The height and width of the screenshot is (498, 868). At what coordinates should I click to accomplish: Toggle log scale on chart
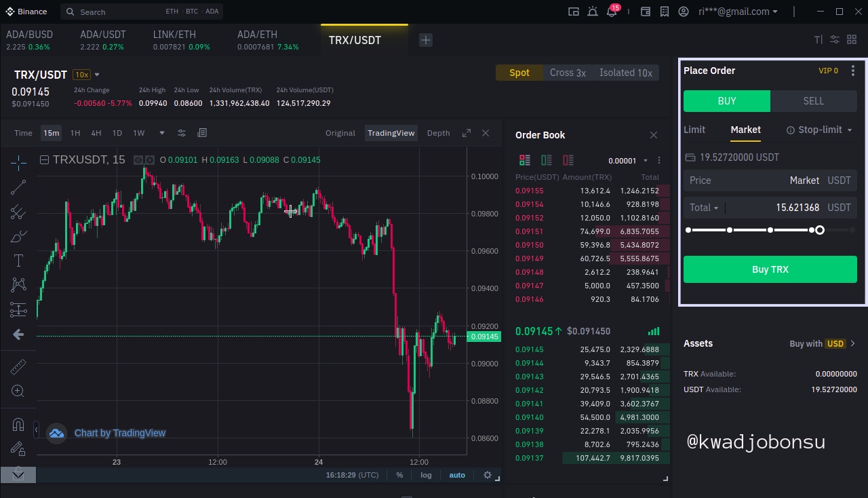point(426,475)
